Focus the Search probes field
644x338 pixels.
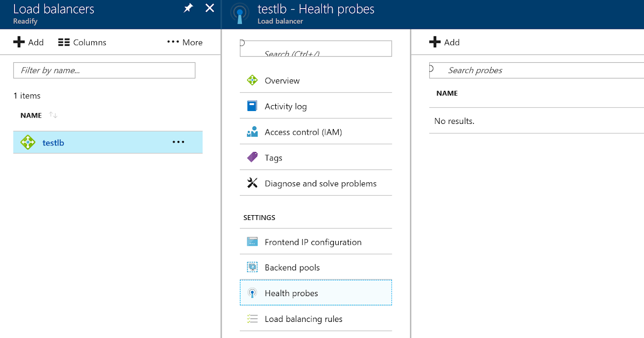pyautogui.click(x=537, y=70)
